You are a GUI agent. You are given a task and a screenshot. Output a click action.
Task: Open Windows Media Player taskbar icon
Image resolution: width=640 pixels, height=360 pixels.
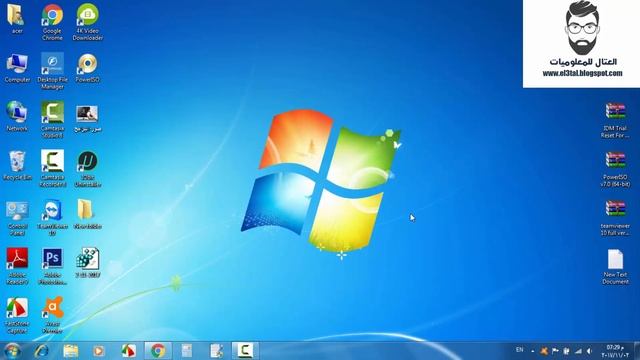pos(98,351)
